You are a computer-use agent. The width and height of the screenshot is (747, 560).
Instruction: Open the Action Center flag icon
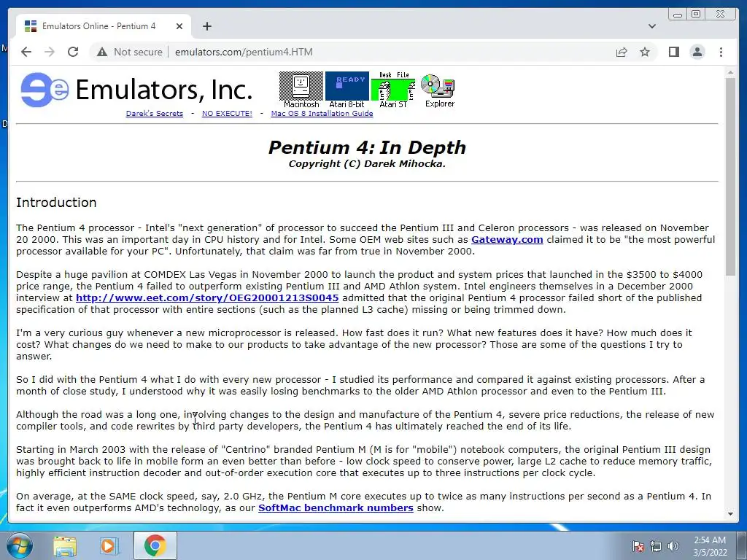coord(638,546)
